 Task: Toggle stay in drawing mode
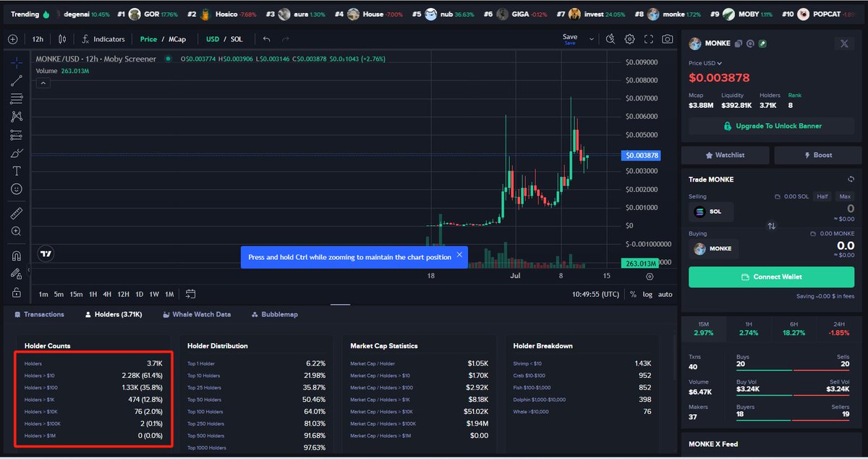16,274
